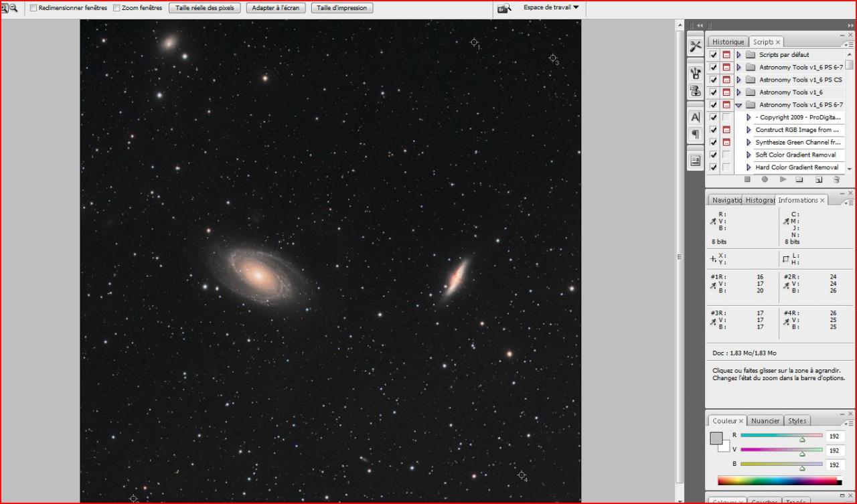Expand the Copyright 2009 ProDigital action

(x=749, y=117)
